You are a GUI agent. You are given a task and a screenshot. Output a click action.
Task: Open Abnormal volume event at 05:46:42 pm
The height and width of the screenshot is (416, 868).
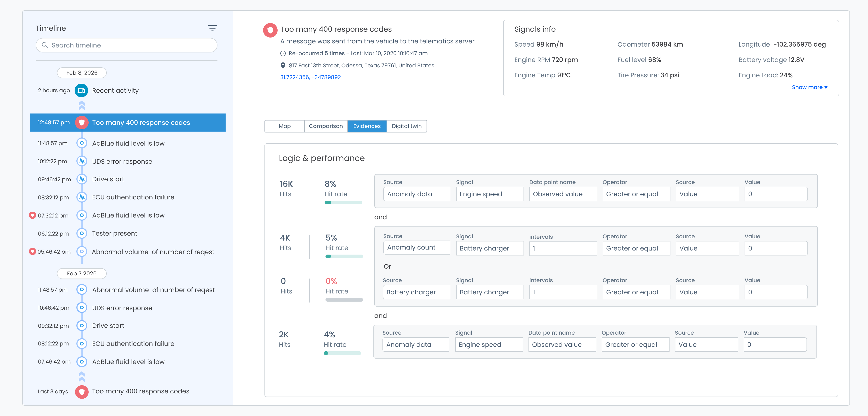[153, 252]
